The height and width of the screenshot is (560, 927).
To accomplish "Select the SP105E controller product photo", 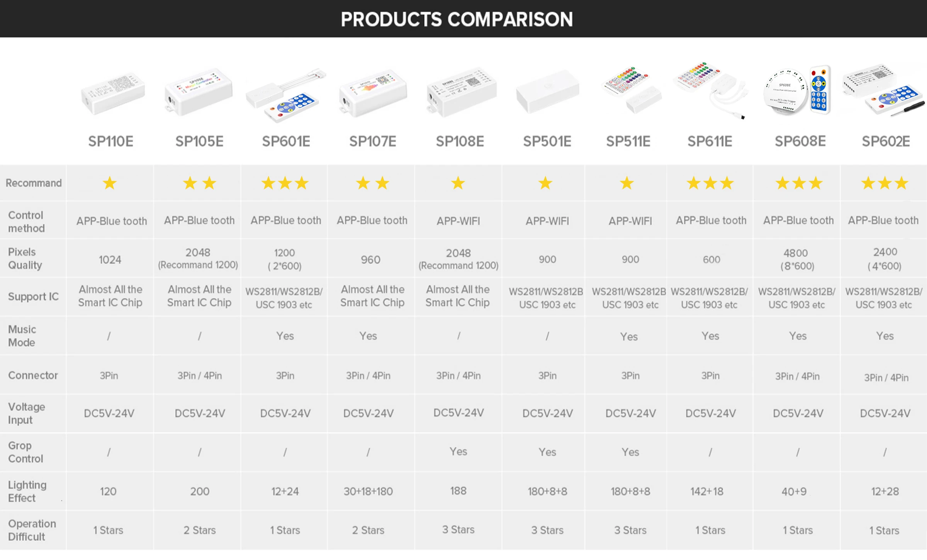I will tap(199, 93).
